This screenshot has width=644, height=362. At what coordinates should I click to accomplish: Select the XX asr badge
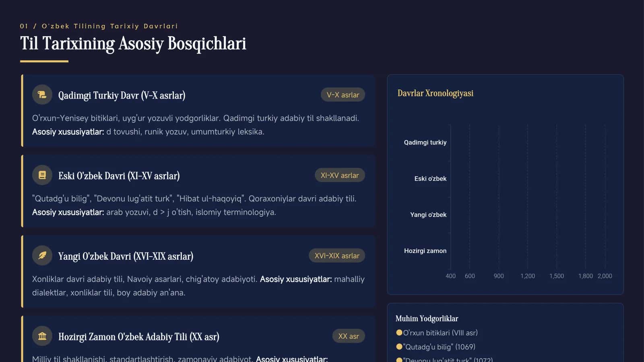349,336
